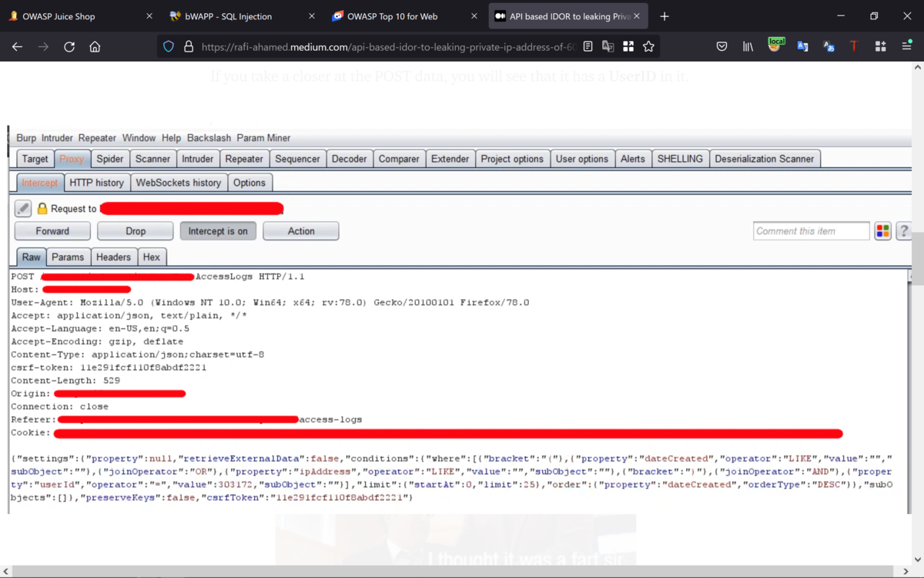
Task: Forward the intercepted request
Action: (x=52, y=231)
